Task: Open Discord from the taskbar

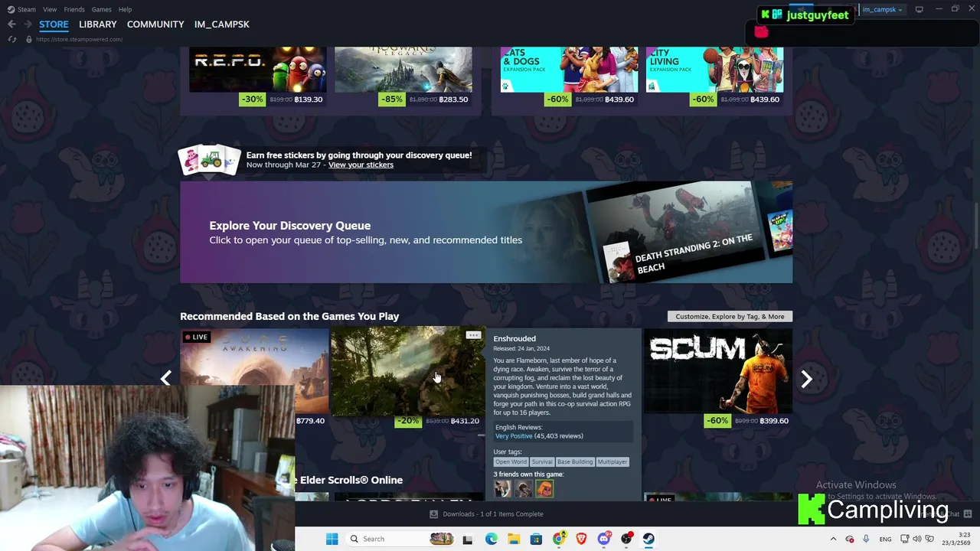Action: [604, 539]
